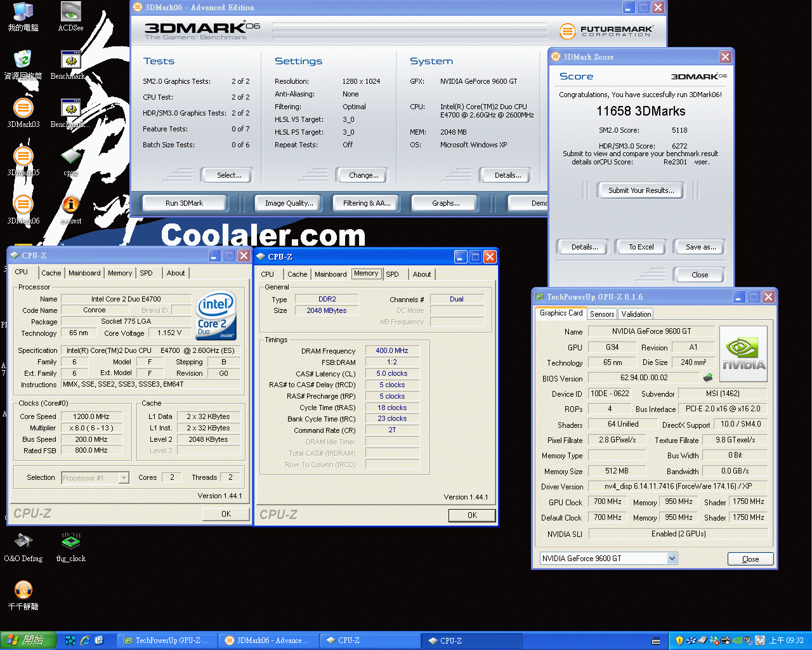Open the cpuz desktop shortcut
Viewport: 812px width, 650px height.
click(70, 161)
